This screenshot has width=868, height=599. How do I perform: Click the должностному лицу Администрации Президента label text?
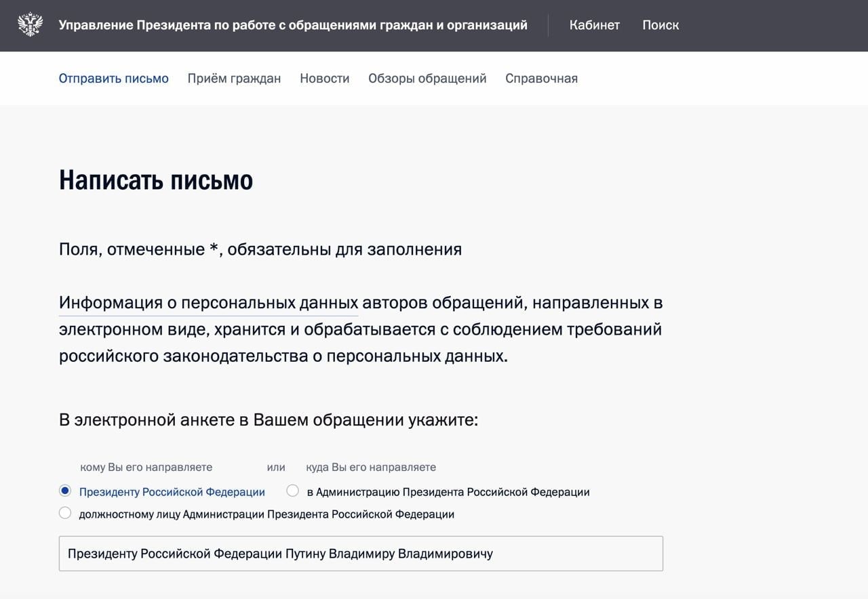(267, 514)
